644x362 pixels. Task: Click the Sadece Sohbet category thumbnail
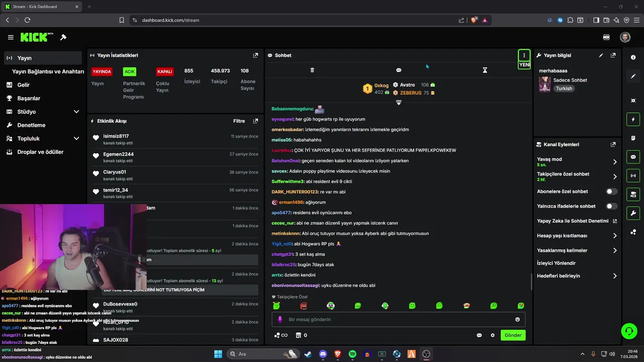pos(544,84)
